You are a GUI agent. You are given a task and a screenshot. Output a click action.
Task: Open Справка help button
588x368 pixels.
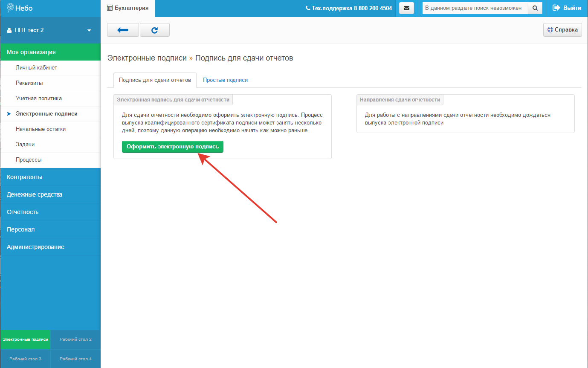(x=562, y=30)
